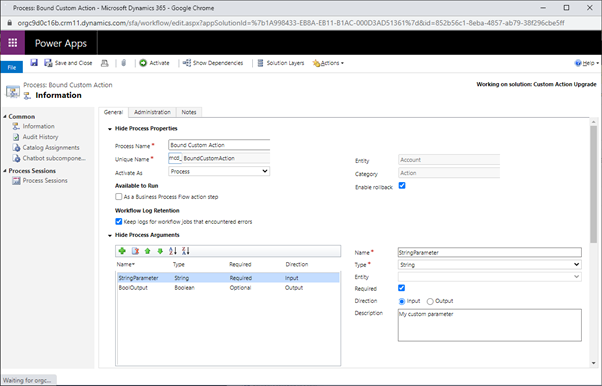Toggle Keep logs for workflow jobs with errors
This screenshot has height=386, width=602.
pos(119,222)
